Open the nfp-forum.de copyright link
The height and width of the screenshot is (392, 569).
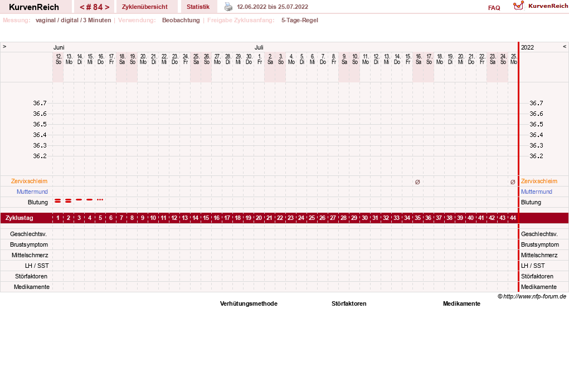(x=532, y=296)
